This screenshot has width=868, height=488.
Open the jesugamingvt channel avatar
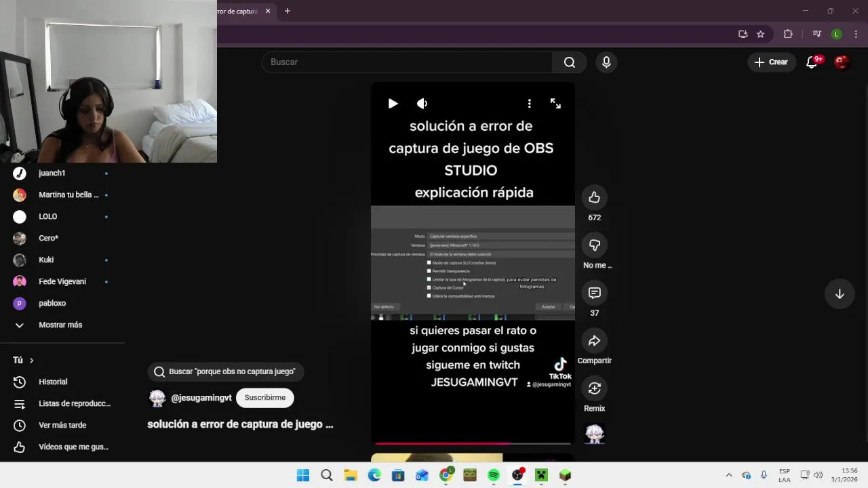(157, 398)
